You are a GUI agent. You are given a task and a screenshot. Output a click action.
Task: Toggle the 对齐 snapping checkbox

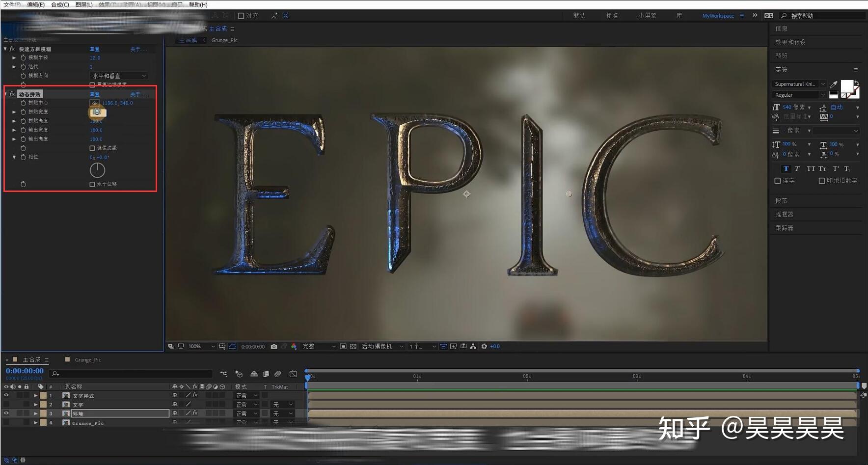tap(241, 16)
